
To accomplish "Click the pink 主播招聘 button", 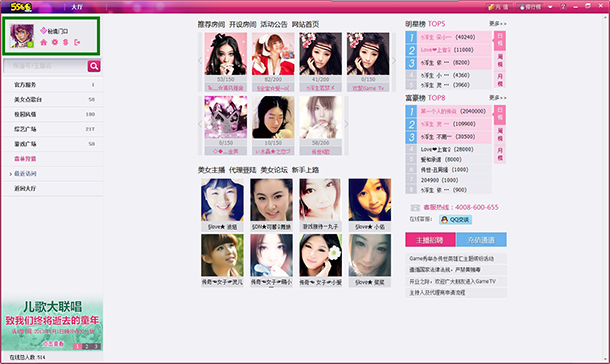I will click(x=430, y=240).
